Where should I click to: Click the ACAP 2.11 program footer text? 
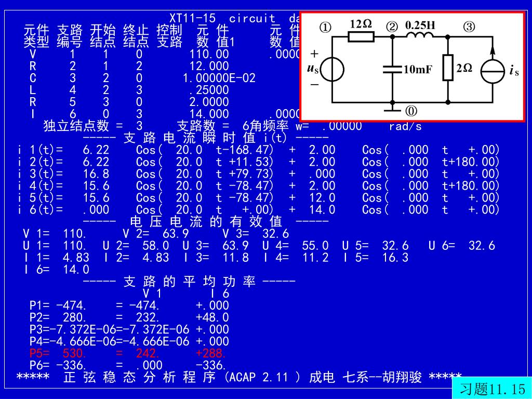tap(239, 378)
